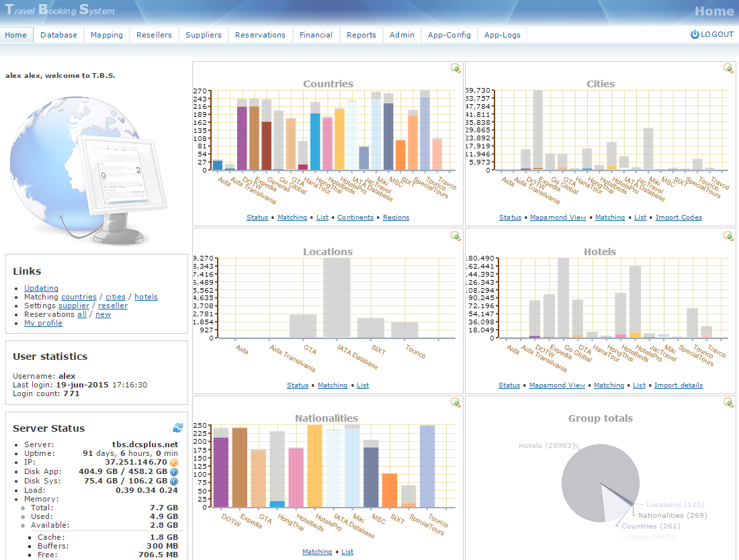
Task: Click the zoom icon on the Locations panel
Action: point(455,236)
